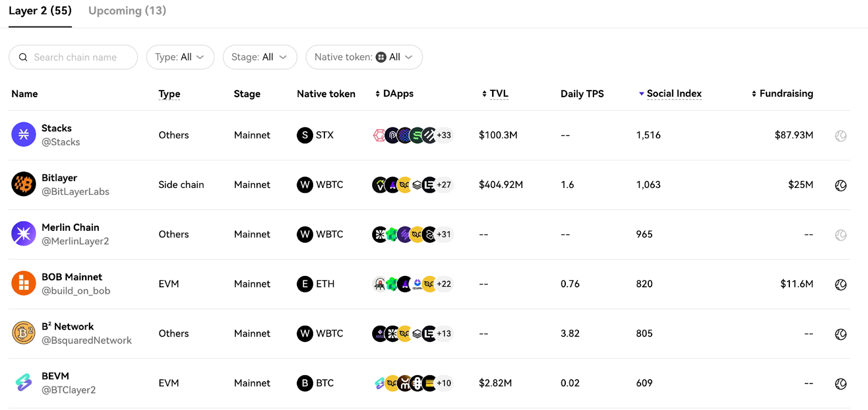Open Bitlayer's globe website icon

840,185
